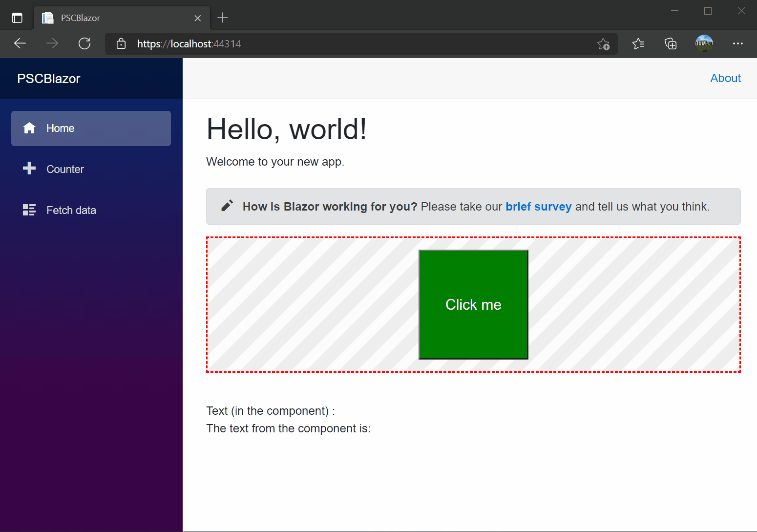Click the add to favorites toggle
The height and width of the screenshot is (532, 757).
coord(604,43)
